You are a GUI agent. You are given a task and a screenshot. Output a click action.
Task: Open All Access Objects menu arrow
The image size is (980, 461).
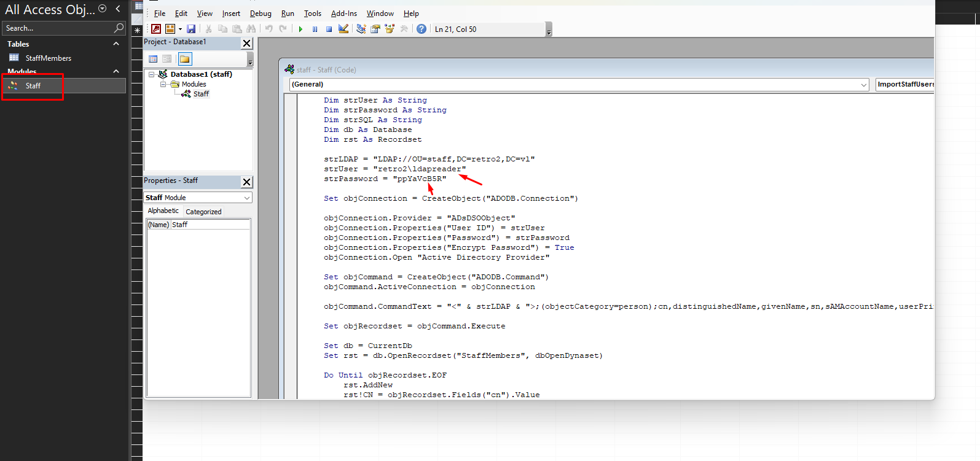tap(103, 9)
